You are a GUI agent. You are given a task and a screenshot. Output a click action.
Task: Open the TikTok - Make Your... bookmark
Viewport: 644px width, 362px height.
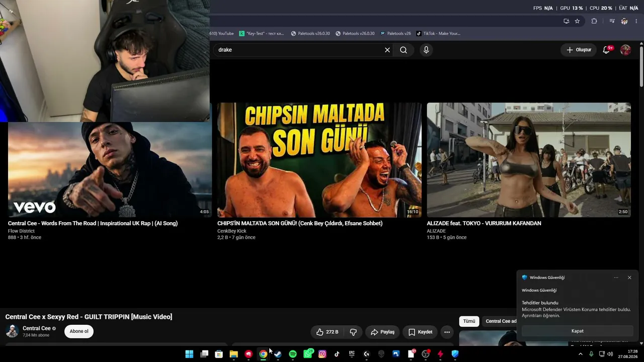point(438,34)
